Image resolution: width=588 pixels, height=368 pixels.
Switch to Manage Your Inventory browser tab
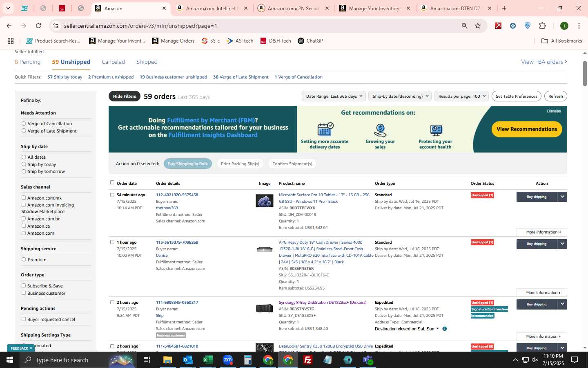pyautogui.click(x=374, y=8)
